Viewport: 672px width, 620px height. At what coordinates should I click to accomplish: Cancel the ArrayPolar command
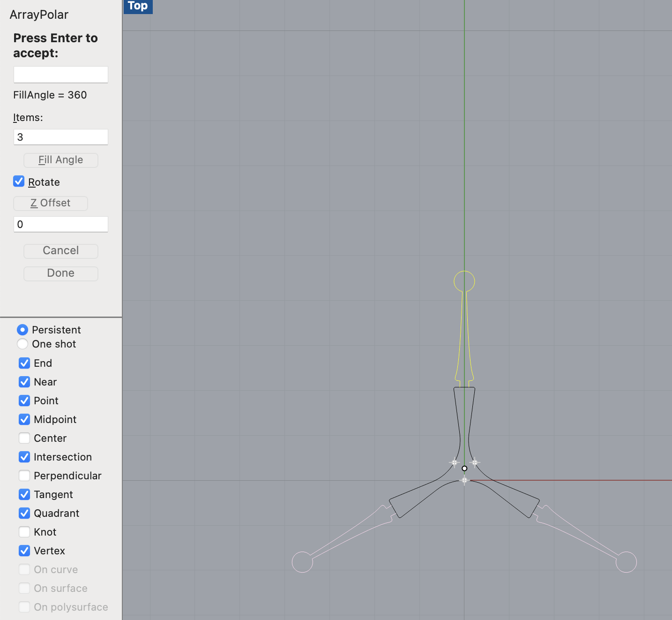click(x=60, y=250)
